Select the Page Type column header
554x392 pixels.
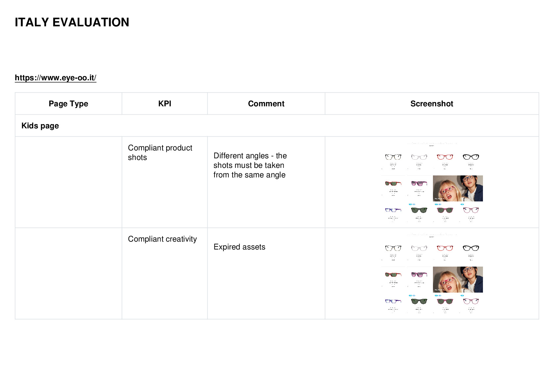pyautogui.click(x=68, y=104)
